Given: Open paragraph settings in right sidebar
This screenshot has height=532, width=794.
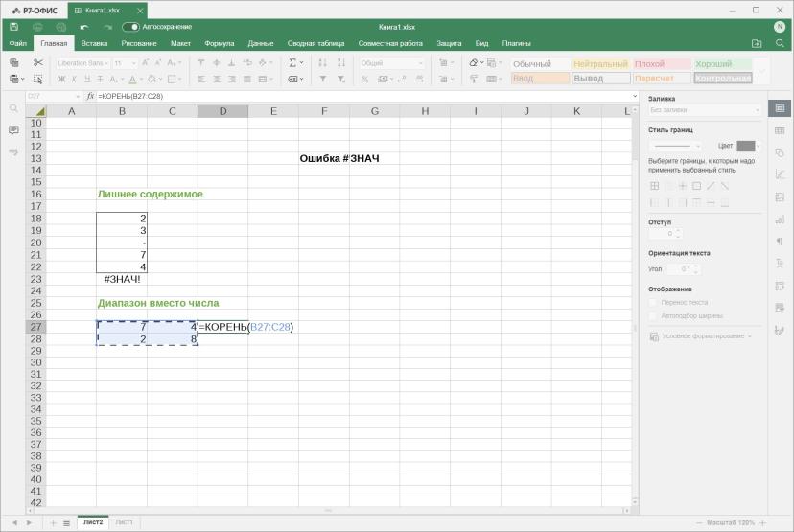Looking at the screenshot, I should (780, 242).
